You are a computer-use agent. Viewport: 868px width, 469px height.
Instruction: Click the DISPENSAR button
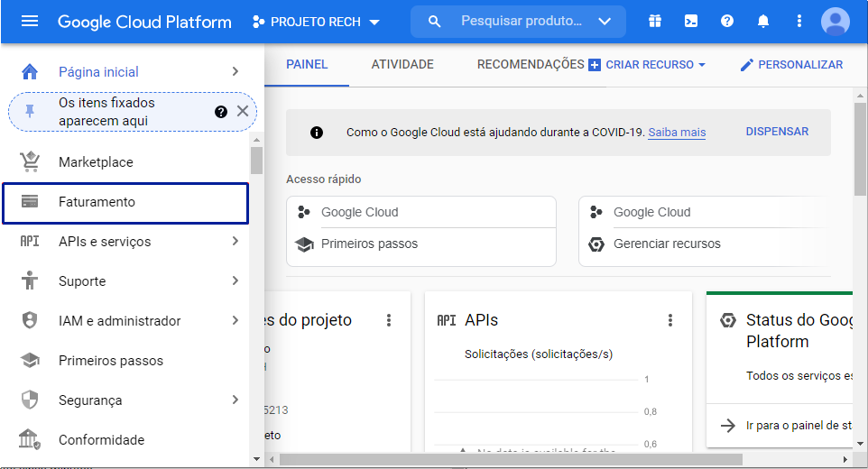tap(777, 132)
